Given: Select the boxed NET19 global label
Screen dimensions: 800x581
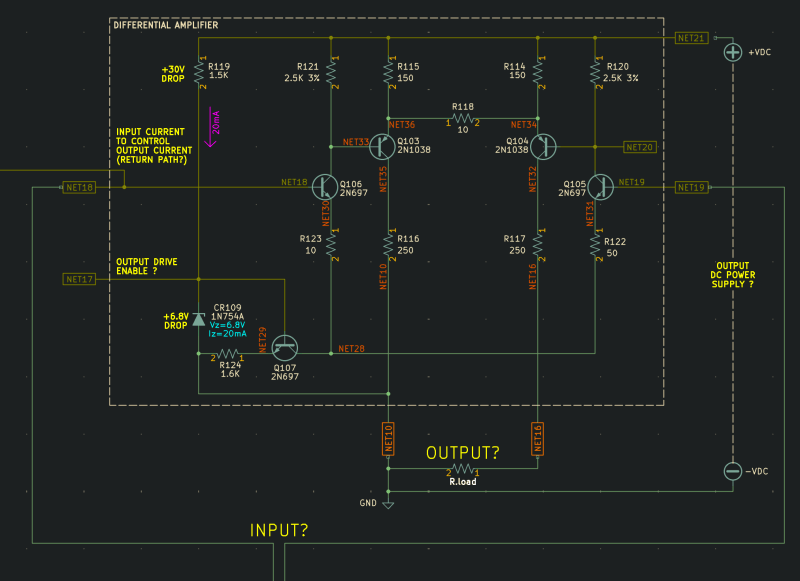Looking at the screenshot, I should (691, 187).
